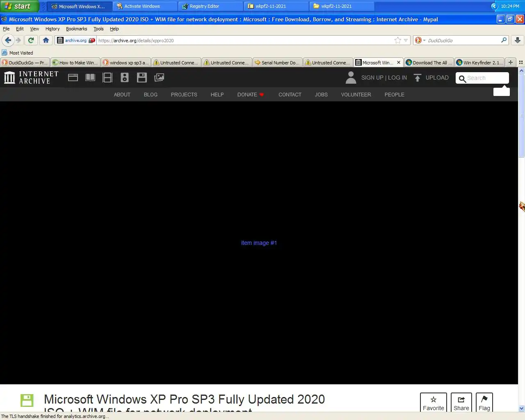Click the Favorite star button

pyautogui.click(x=434, y=403)
